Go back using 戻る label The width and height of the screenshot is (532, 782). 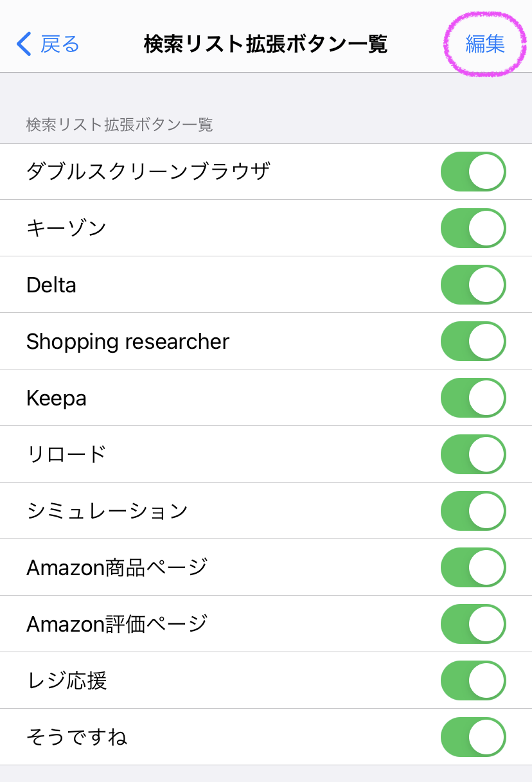click(60, 44)
